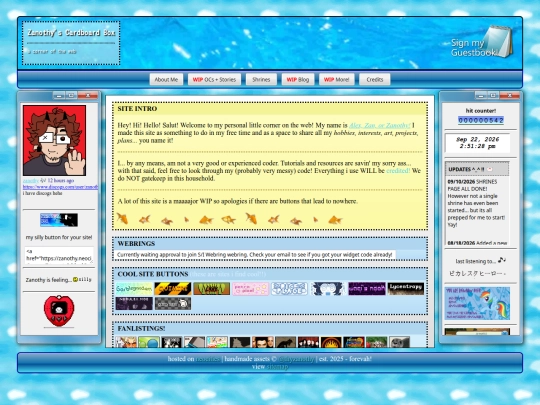Open the pink petra pixel site button
This screenshot has width=540, height=405.
coord(250,289)
